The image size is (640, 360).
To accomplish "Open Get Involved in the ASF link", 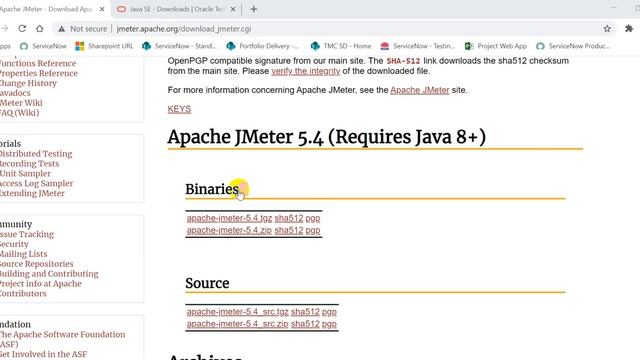I will point(43,354).
